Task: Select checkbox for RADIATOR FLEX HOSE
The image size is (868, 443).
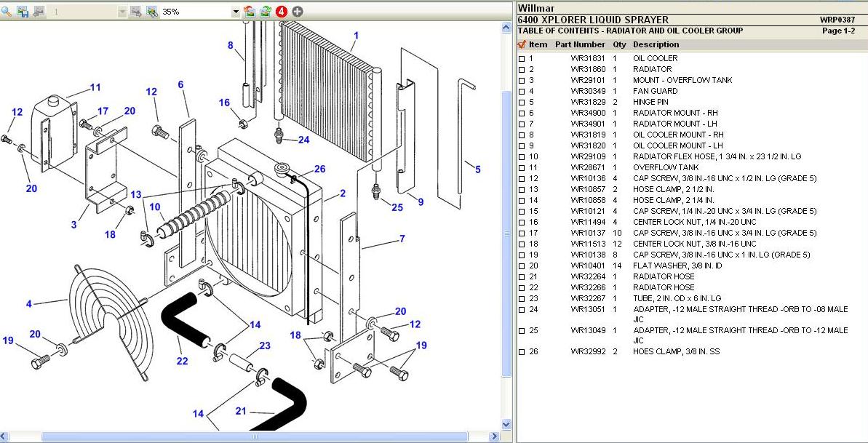Action: coord(522,157)
